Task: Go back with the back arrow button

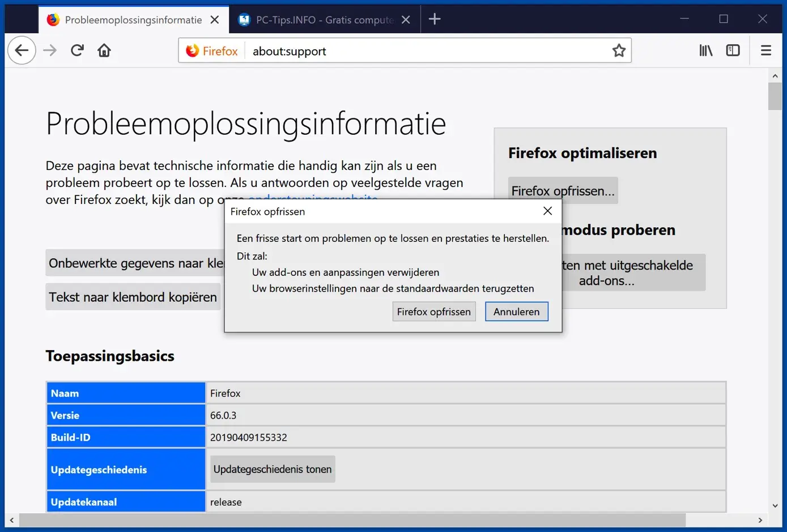Action: (x=22, y=50)
